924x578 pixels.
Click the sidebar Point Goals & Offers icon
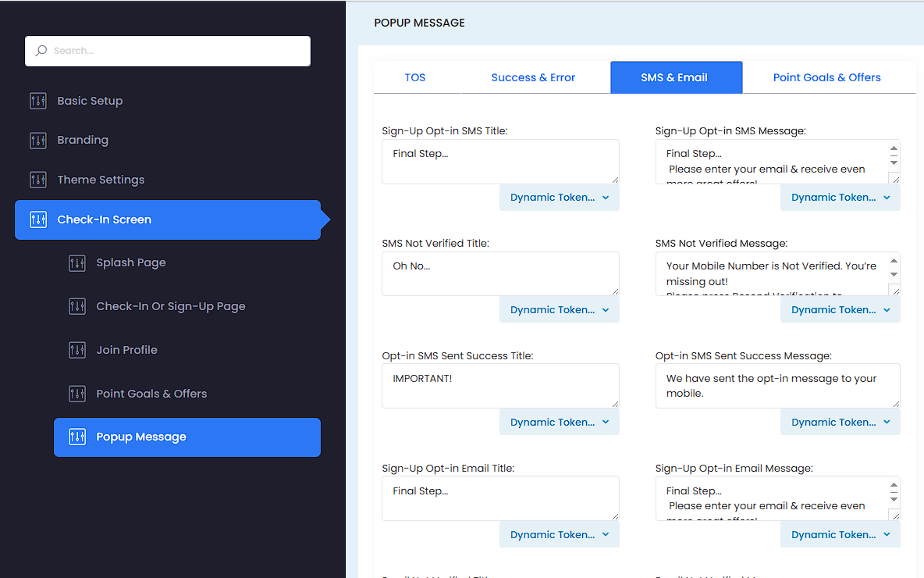77,394
